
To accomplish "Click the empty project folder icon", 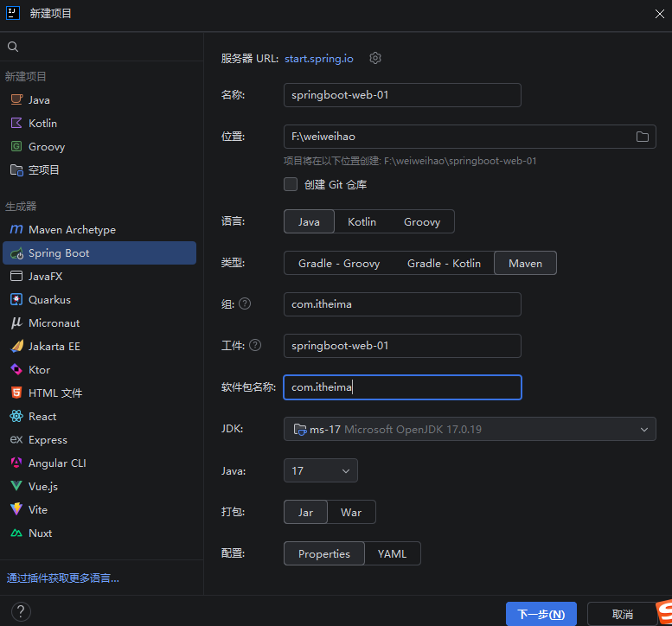I will click(x=16, y=170).
